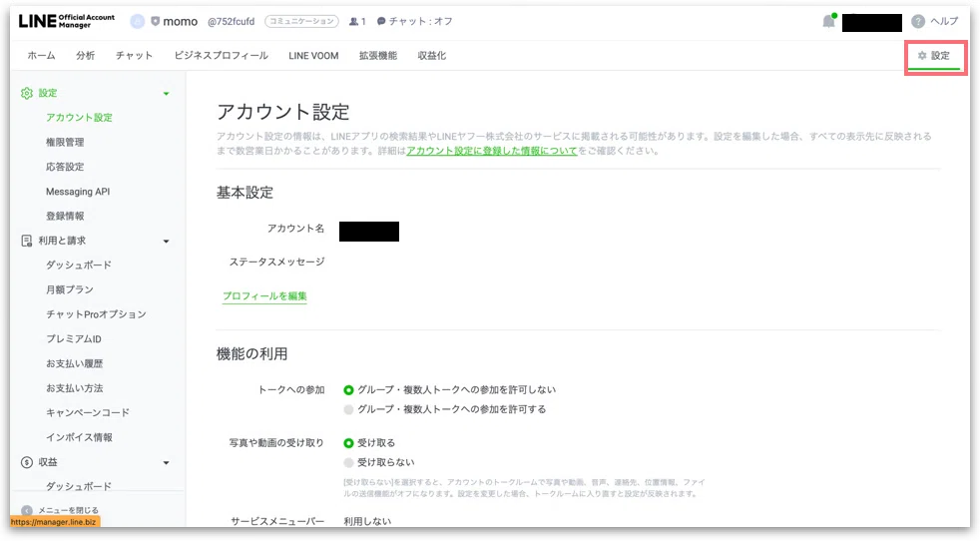Open お支払い履歴 in the sidebar
The image size is (980, 541).
click(x=75, y=364)
